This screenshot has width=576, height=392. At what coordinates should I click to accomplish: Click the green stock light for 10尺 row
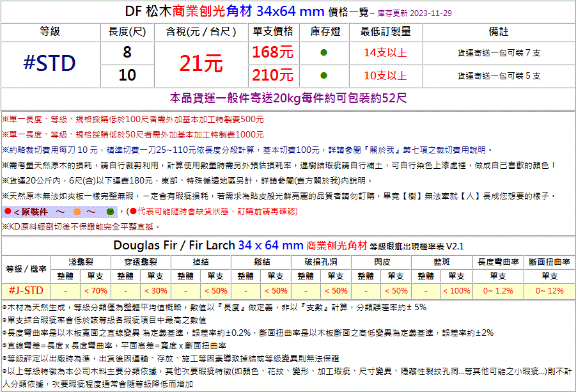tap(323, 75)
